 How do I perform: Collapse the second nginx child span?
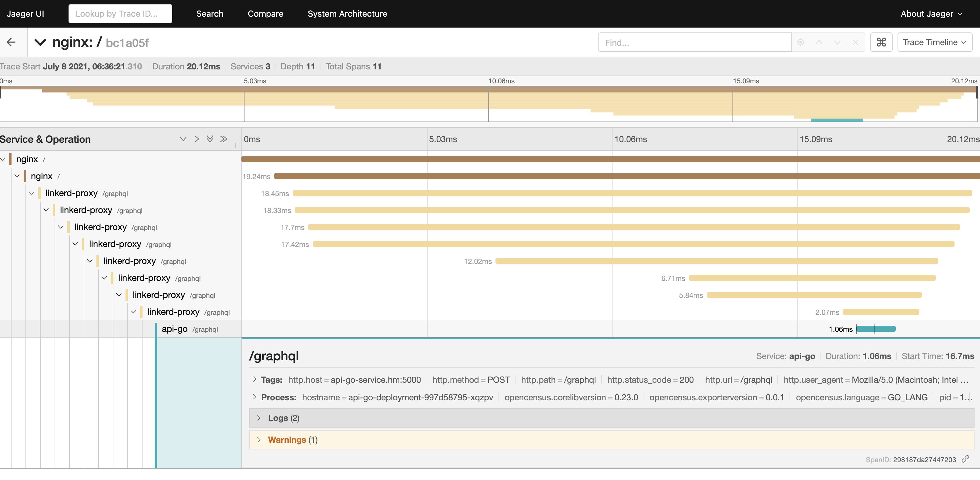[x=17, y=176]
